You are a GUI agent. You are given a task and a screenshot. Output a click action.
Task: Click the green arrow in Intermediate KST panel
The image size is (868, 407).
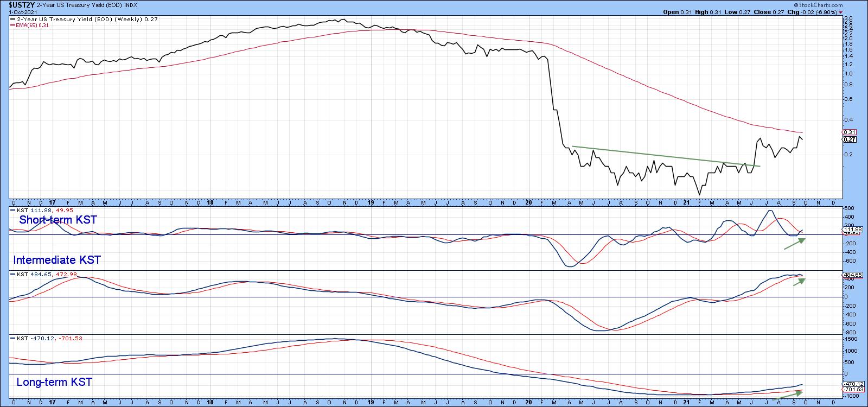[799, 282]
